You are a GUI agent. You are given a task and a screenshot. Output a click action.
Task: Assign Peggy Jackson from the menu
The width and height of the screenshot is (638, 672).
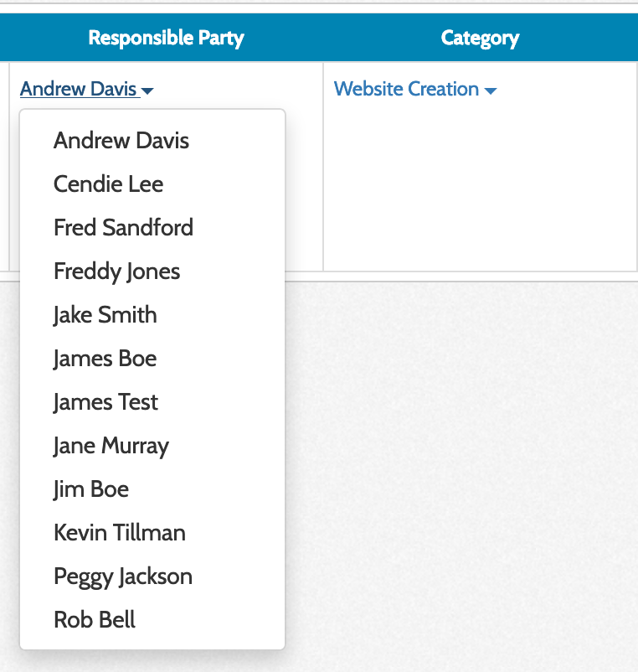point(123,576)
